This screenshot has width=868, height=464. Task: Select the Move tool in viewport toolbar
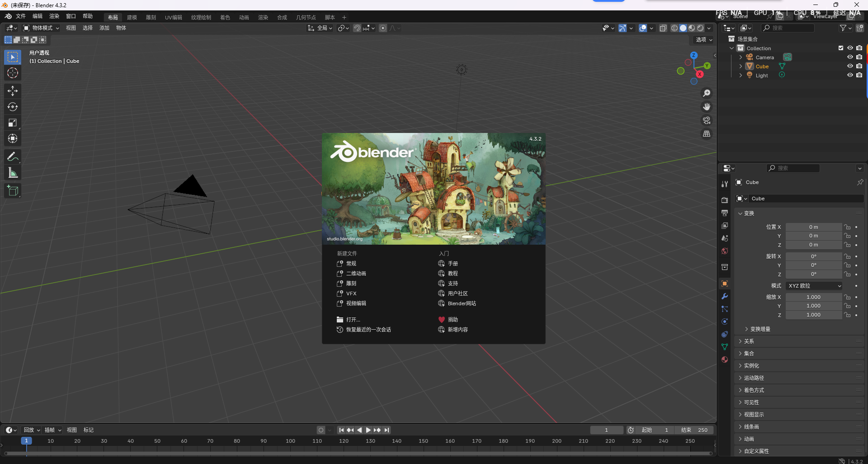point(13,91)
